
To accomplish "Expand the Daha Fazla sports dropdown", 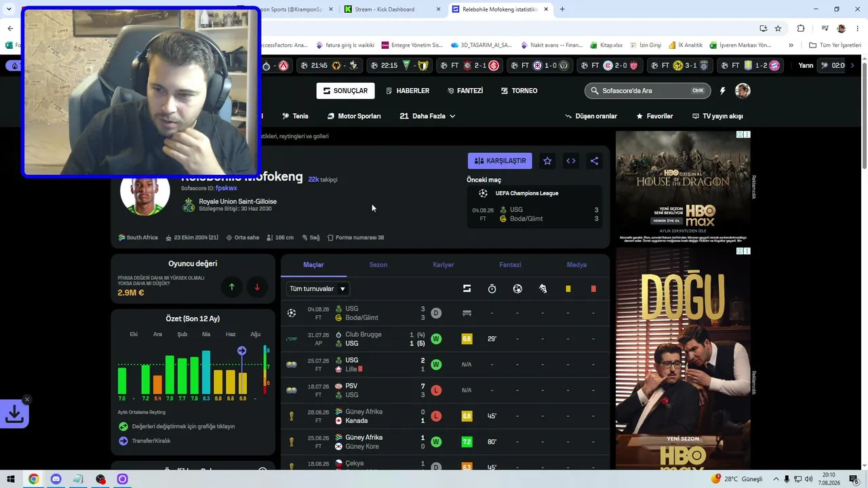I will [427, 116].
